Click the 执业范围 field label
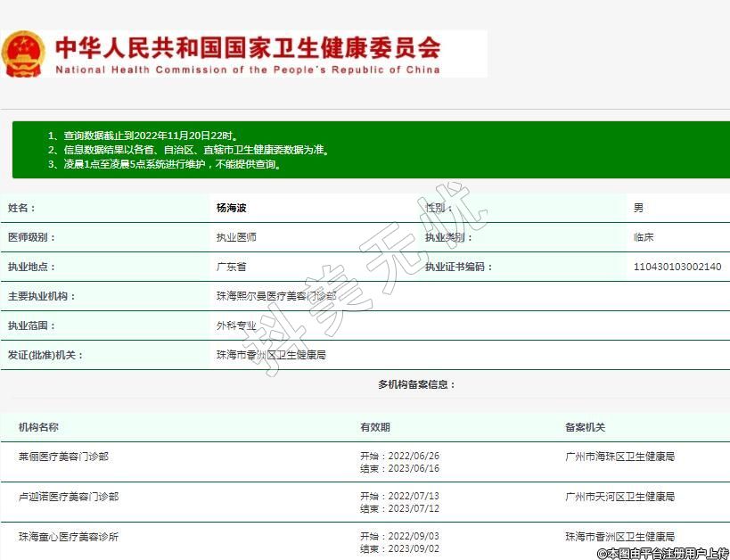The image size is (730, 560). (x=32, y=325)
